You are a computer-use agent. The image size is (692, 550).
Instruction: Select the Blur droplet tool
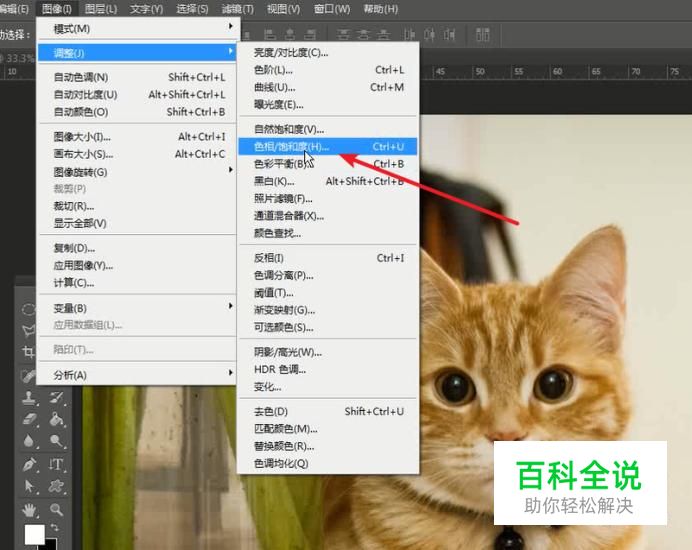coord(30,441)
